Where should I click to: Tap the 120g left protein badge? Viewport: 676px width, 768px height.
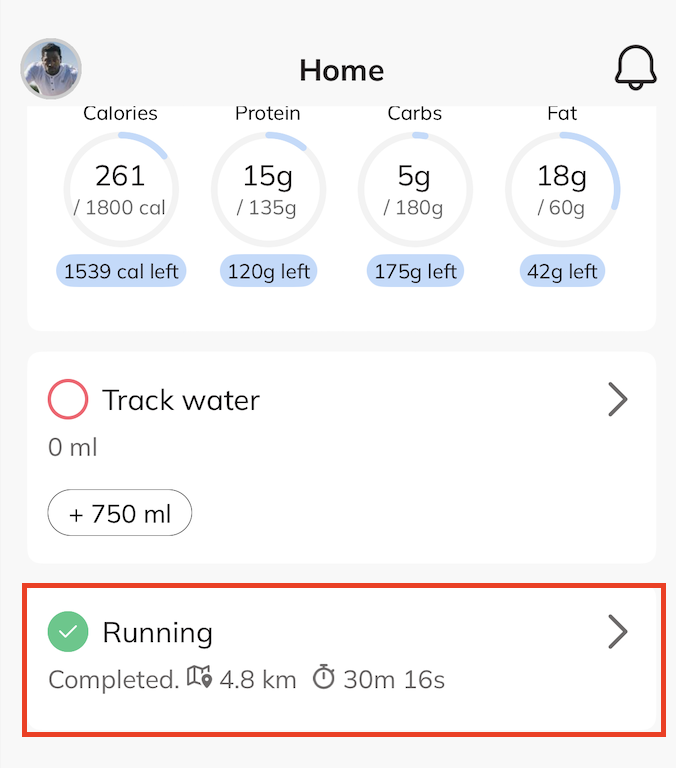[268, 271]
